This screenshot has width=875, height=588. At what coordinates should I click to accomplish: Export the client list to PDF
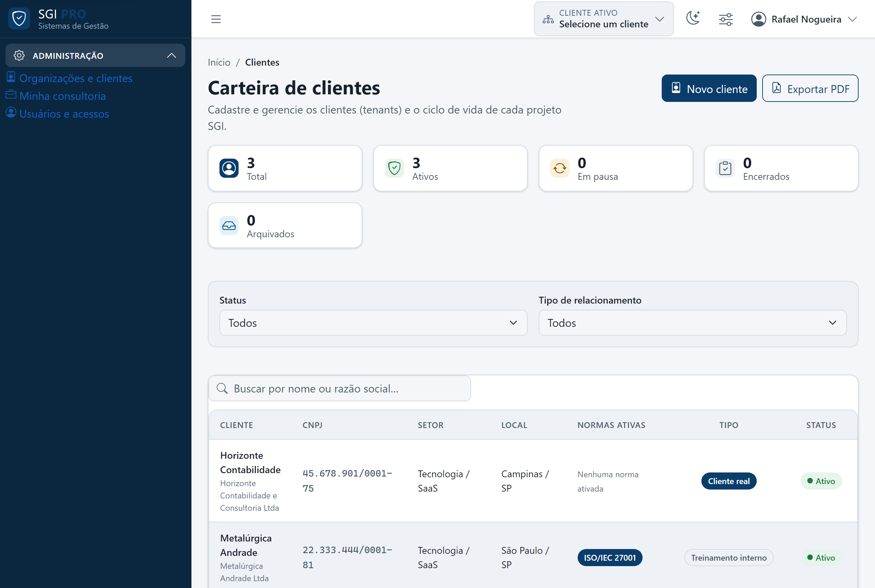[810, 88]
